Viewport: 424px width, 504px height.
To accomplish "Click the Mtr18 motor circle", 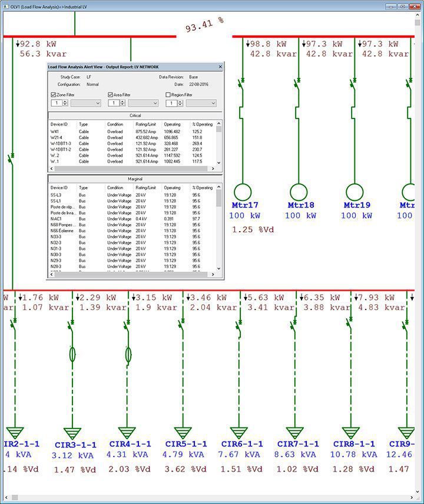I will pos(299,192).
